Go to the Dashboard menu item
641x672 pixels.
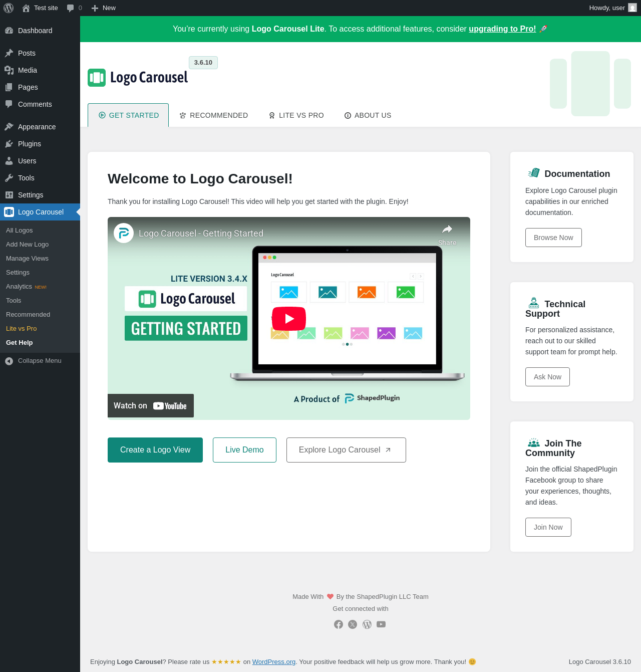click(x=40, y=31)
